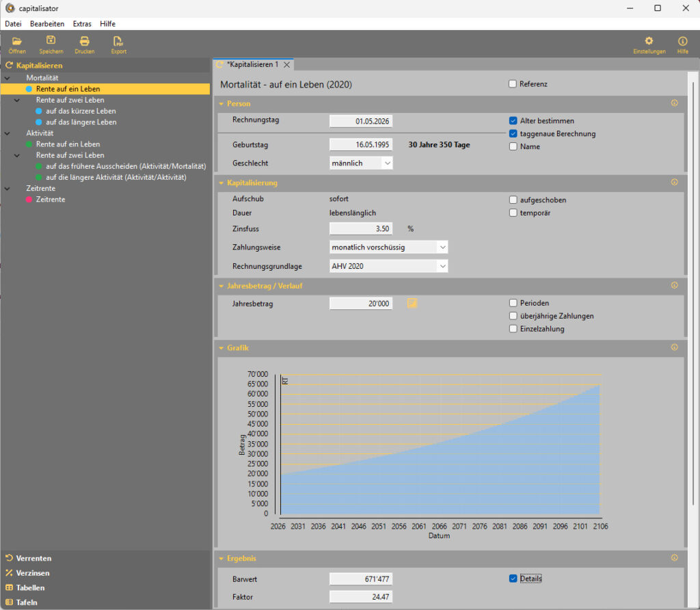This screenshot has height=610, width=700.
Task: Tick the aufgeschoben checkbox
Action: (513, 200)
